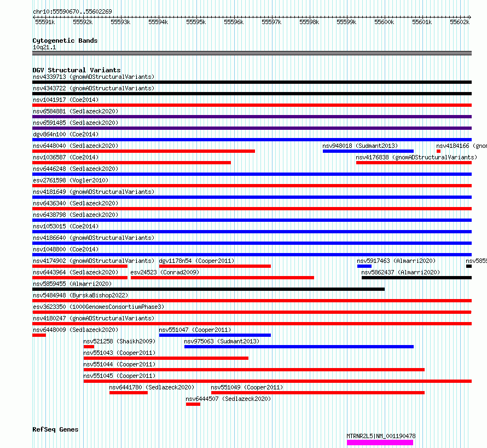
Task: Click the magenta MTRNR2L5 gene bar
Action: (380, 443)
